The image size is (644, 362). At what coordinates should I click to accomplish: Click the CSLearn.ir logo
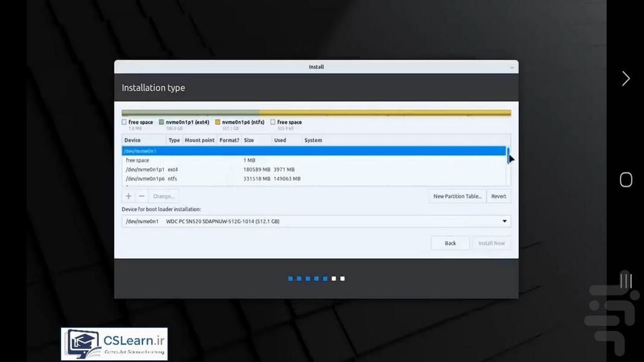114,344
